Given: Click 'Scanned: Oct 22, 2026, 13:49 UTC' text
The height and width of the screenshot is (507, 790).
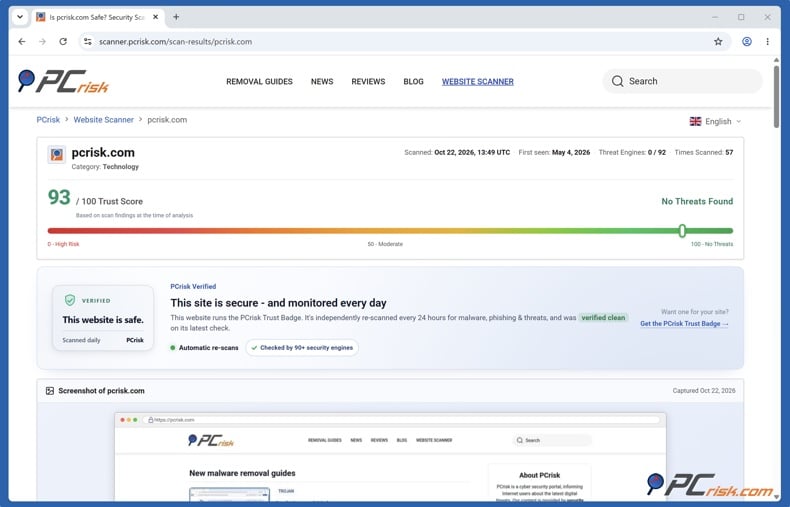Looking at the screenshot, I should click(457, 152).
